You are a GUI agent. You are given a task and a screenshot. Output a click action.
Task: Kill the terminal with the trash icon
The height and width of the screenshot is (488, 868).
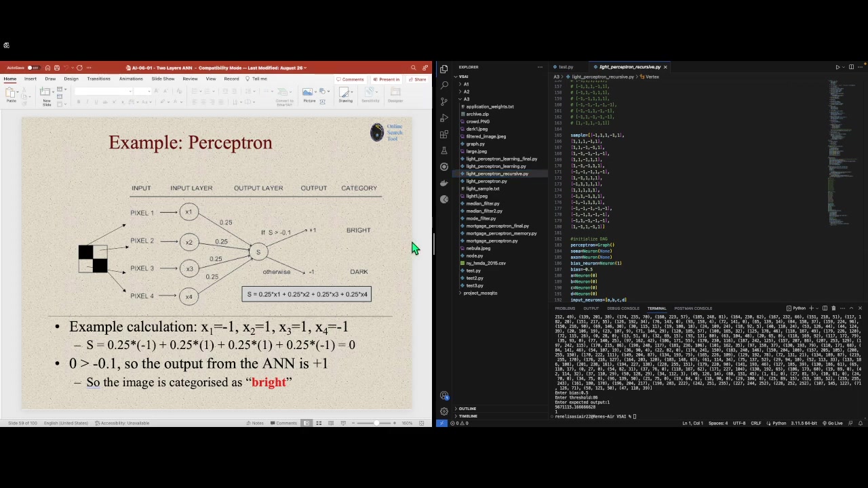834,308
